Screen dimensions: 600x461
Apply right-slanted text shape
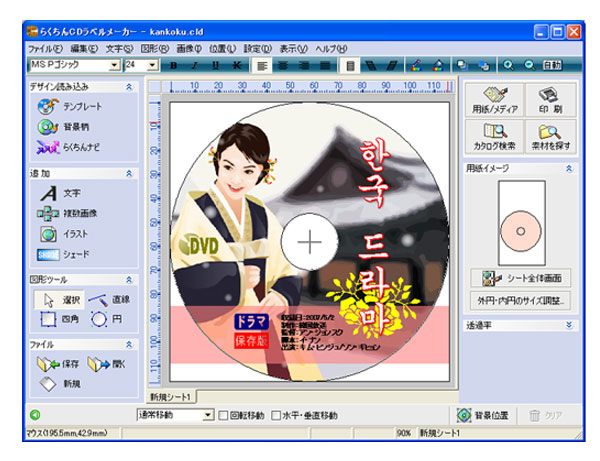point(392,66)
